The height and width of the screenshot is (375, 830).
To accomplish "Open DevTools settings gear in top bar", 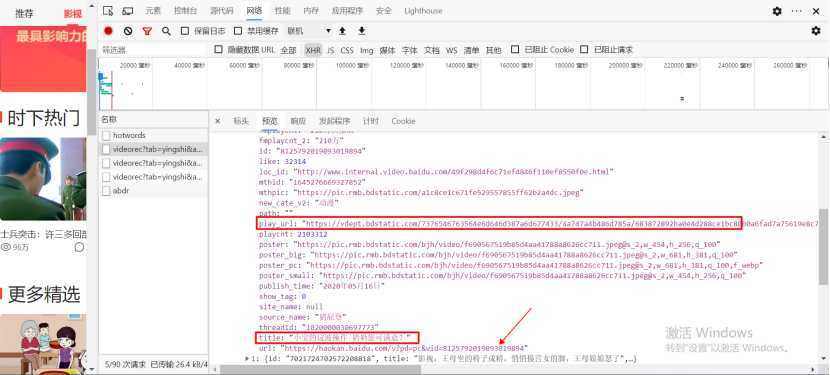I will pos(777,11).
